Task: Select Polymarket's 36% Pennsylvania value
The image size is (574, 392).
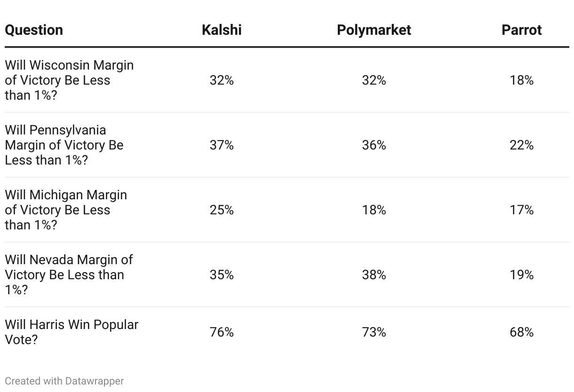Action: pyautogui.click(x=374, y=145)
